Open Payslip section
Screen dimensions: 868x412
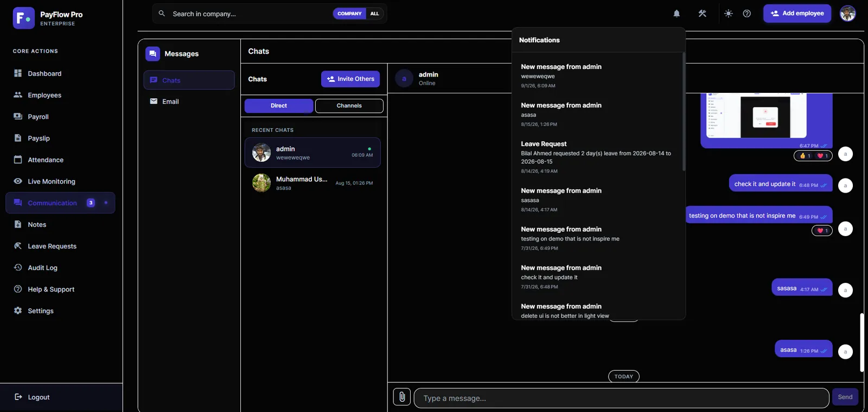tap(60, 138)
